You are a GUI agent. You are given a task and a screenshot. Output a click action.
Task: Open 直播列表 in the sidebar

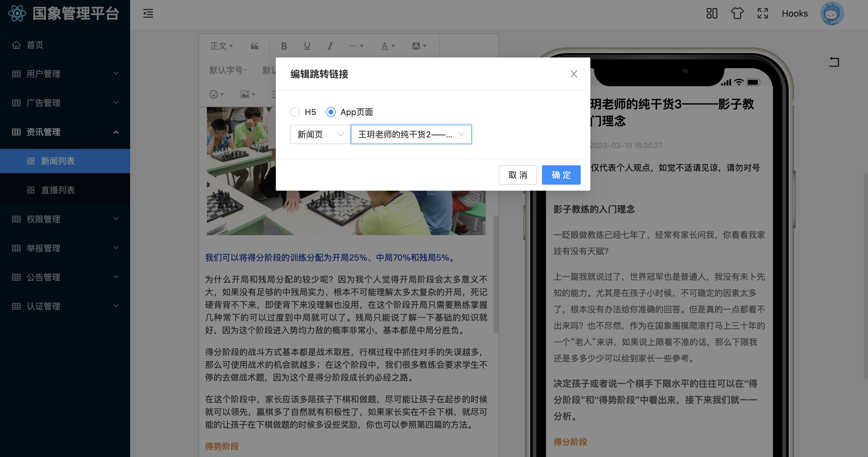65,190
